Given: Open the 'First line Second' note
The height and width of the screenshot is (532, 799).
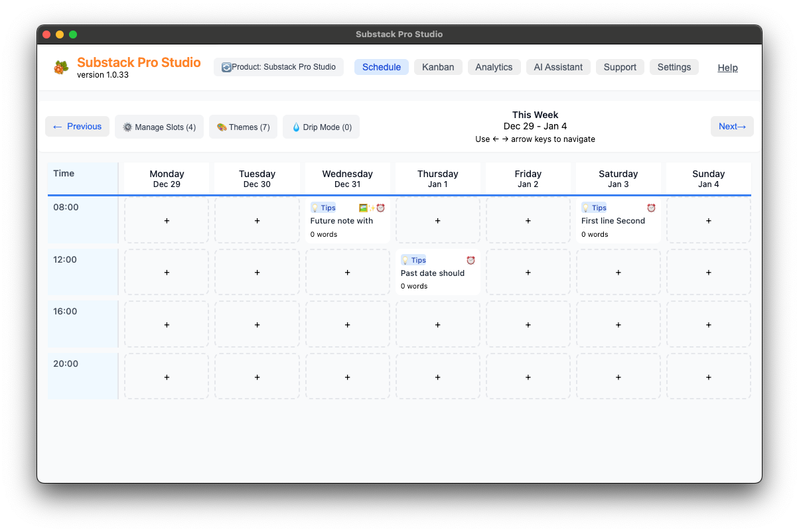Looking at the screenshot, I should 618,220.
